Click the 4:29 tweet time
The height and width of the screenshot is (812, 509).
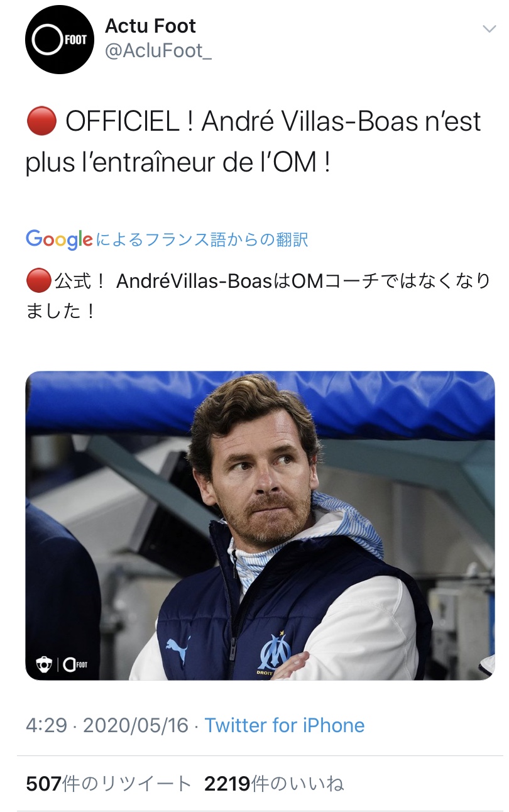pyautogui.click(x=47, y=725)
